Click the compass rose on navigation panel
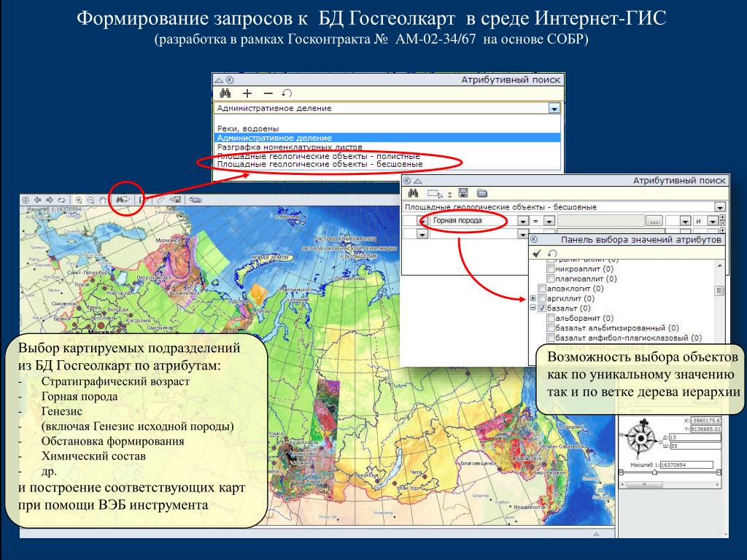This screenshot has width=747, height=560. [640, 438]
